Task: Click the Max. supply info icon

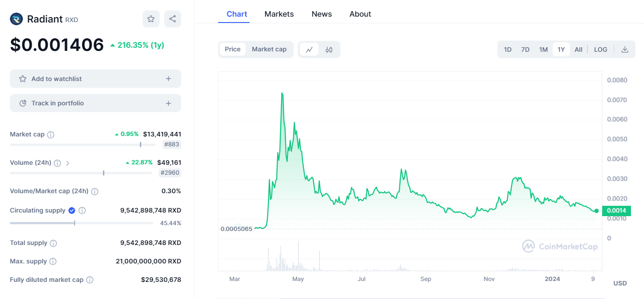Action: [x=53, y=262]
